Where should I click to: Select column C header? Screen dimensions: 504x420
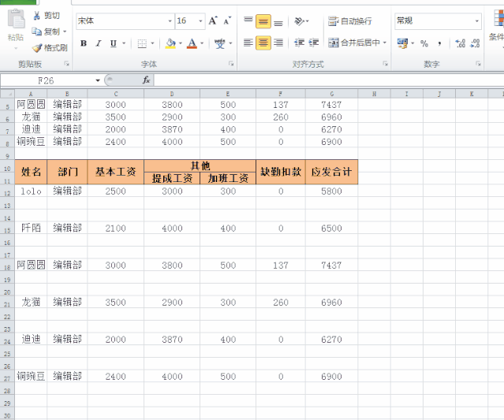tap(115, 94)
